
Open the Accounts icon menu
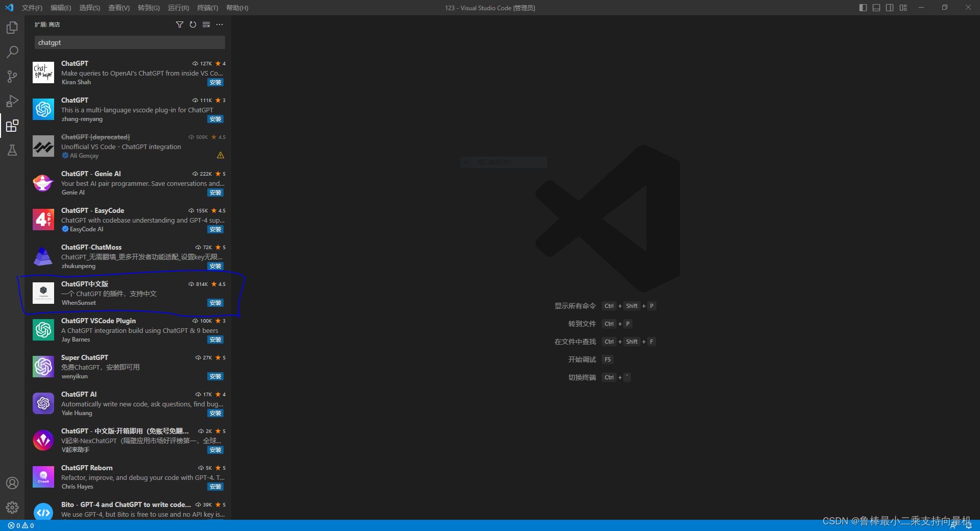[12, 483]
